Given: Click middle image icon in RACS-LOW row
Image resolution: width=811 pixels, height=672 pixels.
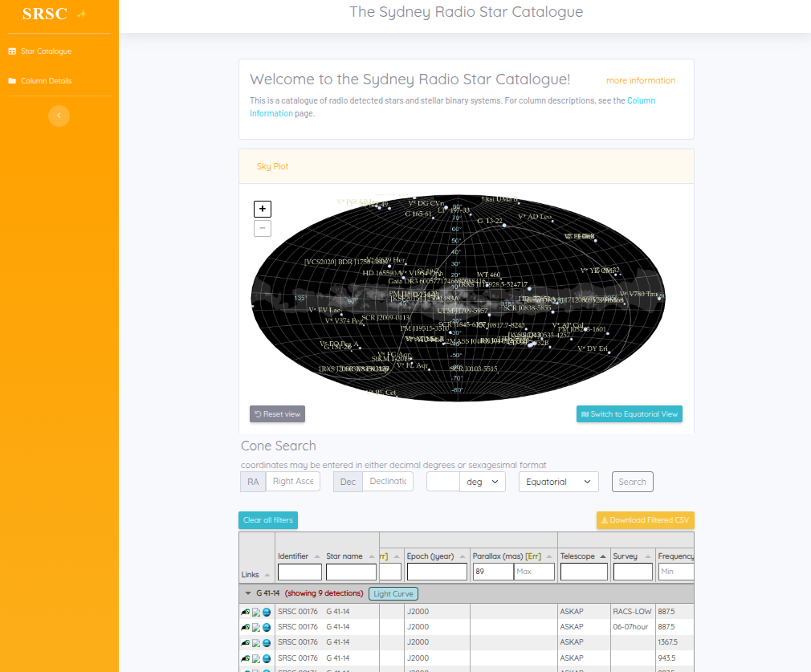Looking at the screenshot, I should [256, 612].
